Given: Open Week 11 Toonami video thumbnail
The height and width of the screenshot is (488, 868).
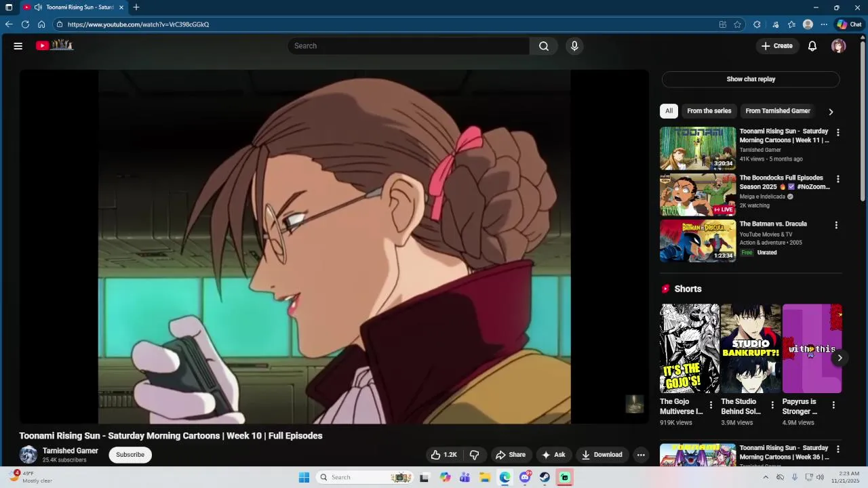Looking at the screenshot, I should (x=698, y=148).
